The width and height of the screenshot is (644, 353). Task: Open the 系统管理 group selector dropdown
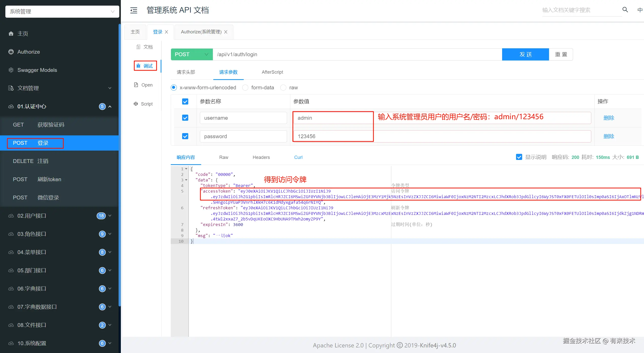62,12
